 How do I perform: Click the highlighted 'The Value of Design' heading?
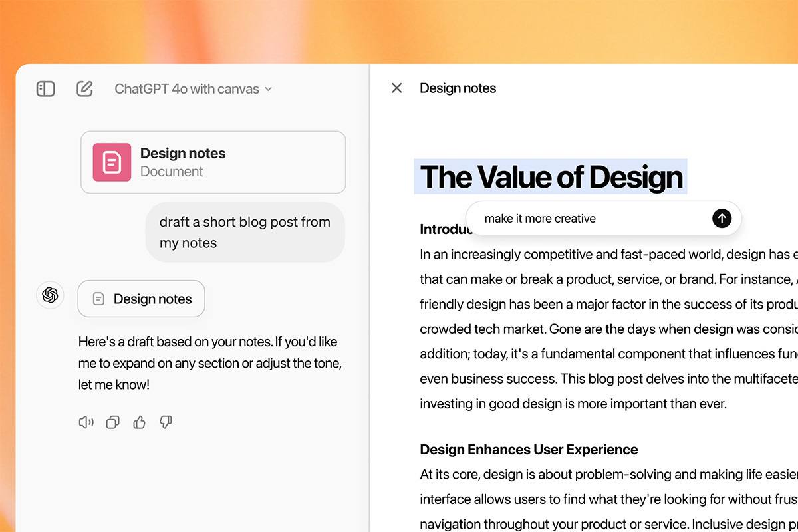click(x=551, y=177)
